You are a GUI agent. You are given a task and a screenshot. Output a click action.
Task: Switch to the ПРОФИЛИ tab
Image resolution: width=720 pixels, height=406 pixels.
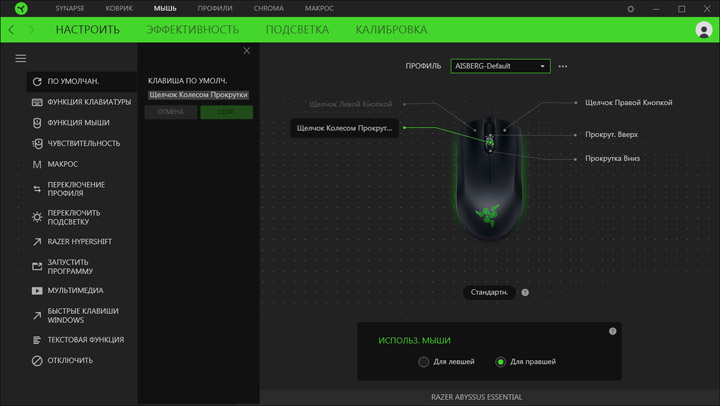(215, 8)
